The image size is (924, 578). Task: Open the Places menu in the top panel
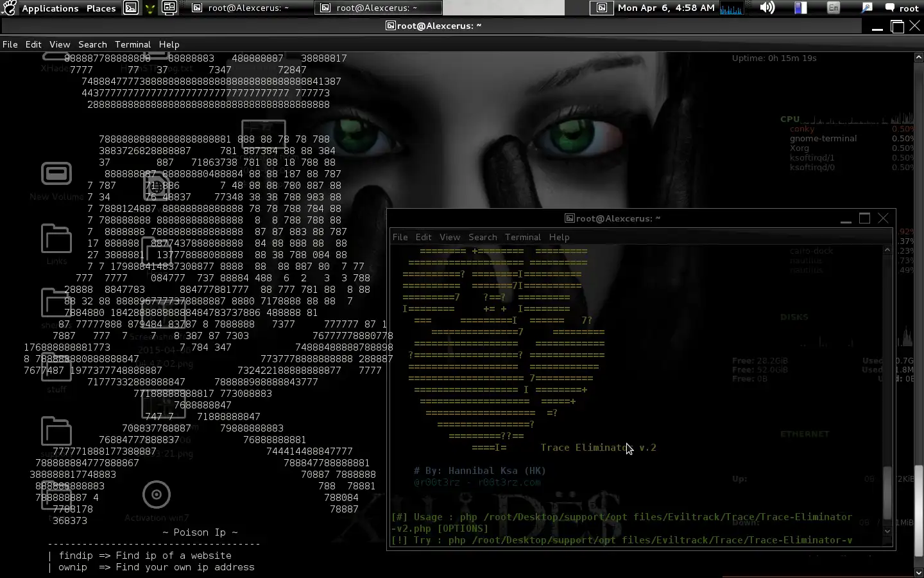pos(101,8)
